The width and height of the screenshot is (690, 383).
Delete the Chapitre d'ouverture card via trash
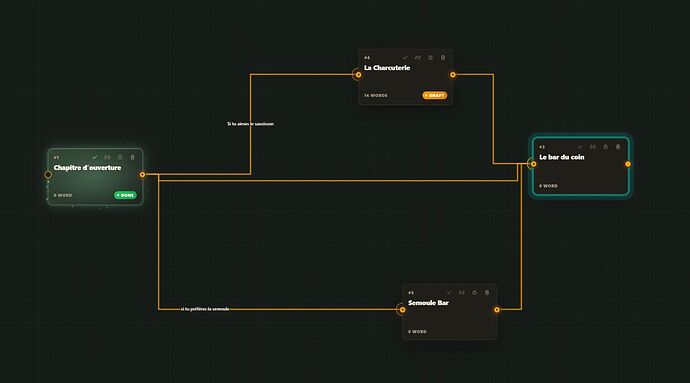(x=132, y=157)
